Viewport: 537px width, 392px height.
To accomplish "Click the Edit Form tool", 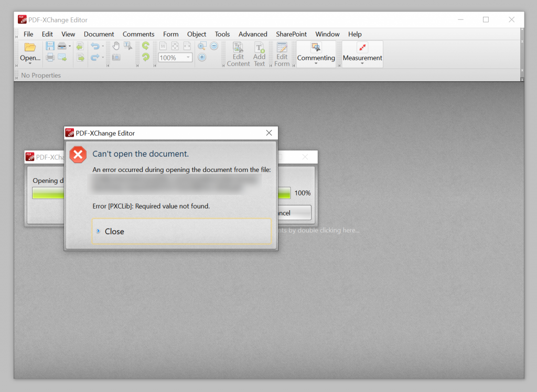I will (x=282, y=54).
